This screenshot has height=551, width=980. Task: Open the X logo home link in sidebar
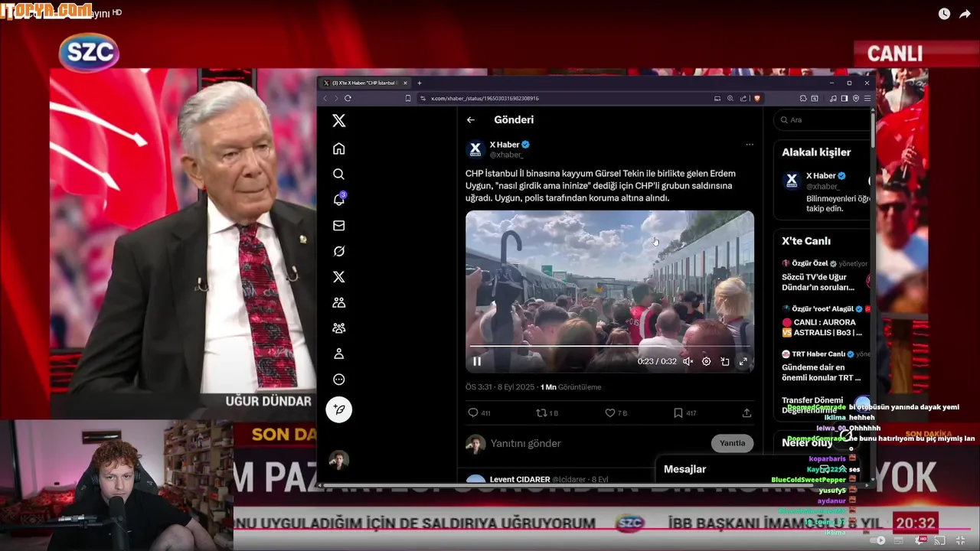339,121
